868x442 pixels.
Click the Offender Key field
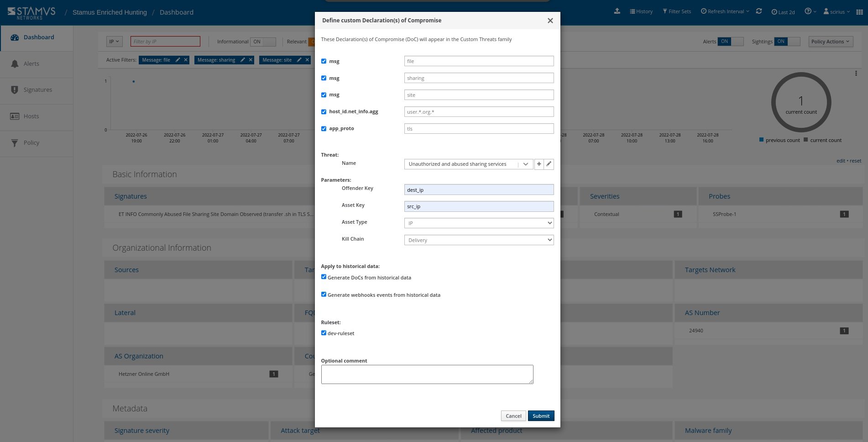(x=479, y=189)
